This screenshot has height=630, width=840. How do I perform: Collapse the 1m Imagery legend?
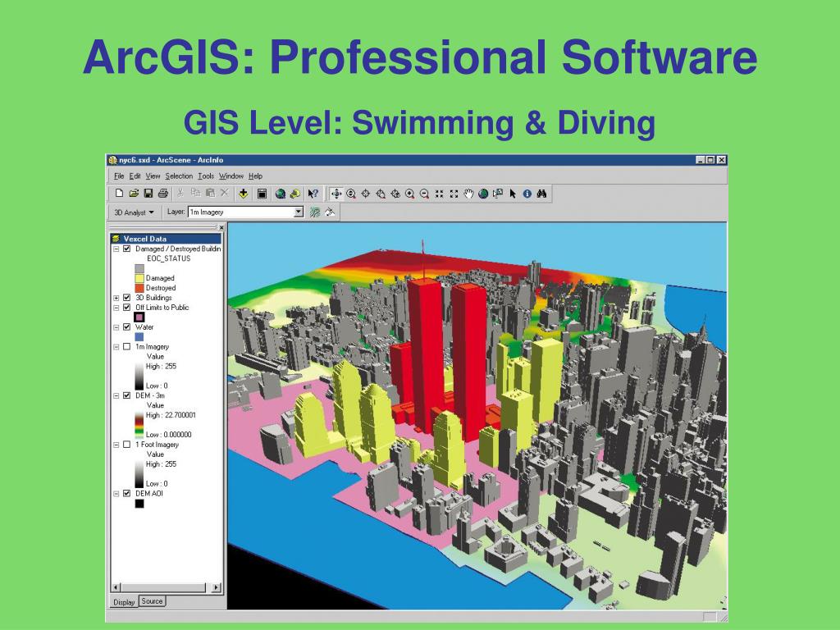(116, 347)
